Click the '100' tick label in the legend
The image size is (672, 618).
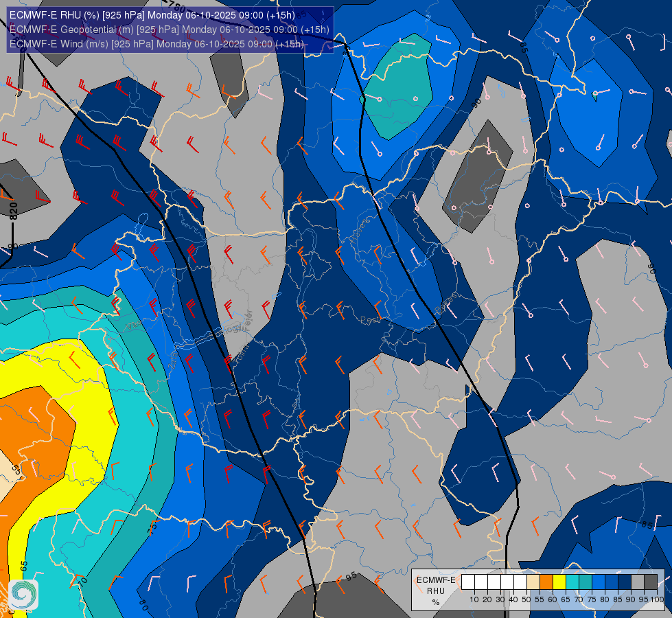pos(657,599)
